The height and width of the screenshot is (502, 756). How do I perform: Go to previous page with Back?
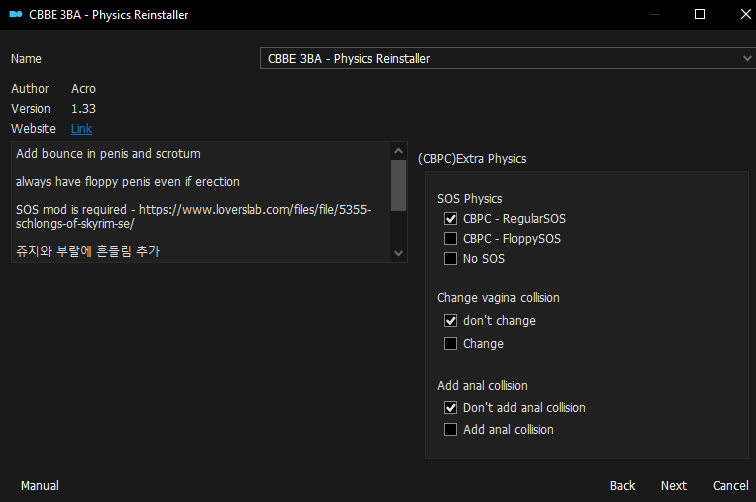point(622,486)
